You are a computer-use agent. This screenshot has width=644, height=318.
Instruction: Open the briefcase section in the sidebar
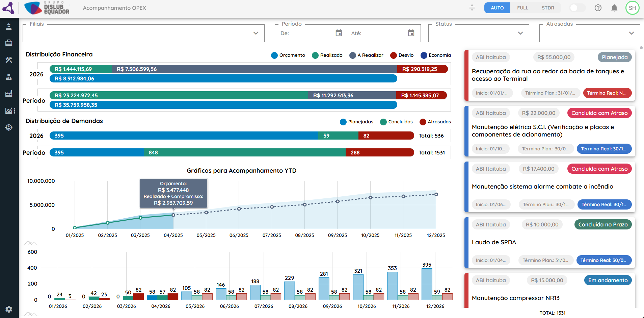(x=9, y=43)
